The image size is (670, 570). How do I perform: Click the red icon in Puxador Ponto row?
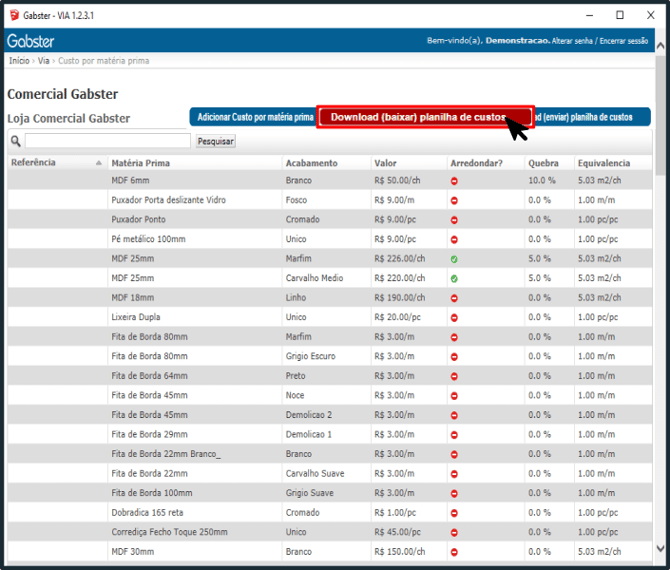click(454, 220)
